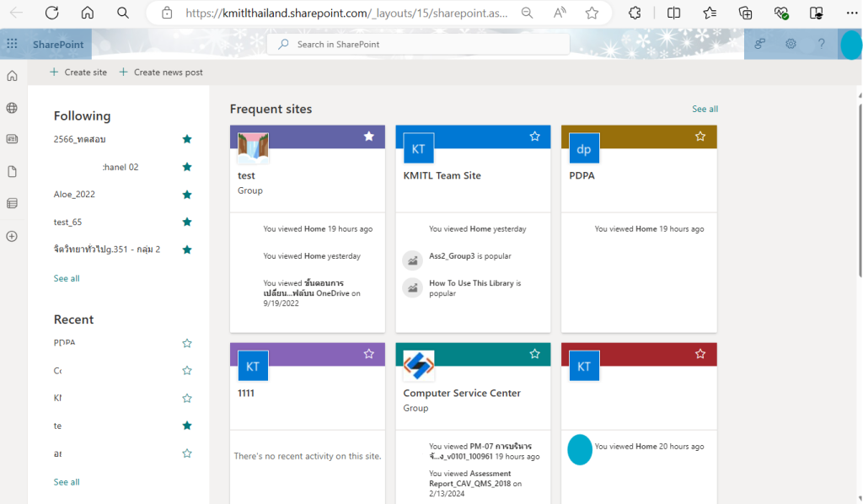This screenshot has width=863, height=504.
Task: Open SharePoint home from the left rail
Action: point(11,75)
